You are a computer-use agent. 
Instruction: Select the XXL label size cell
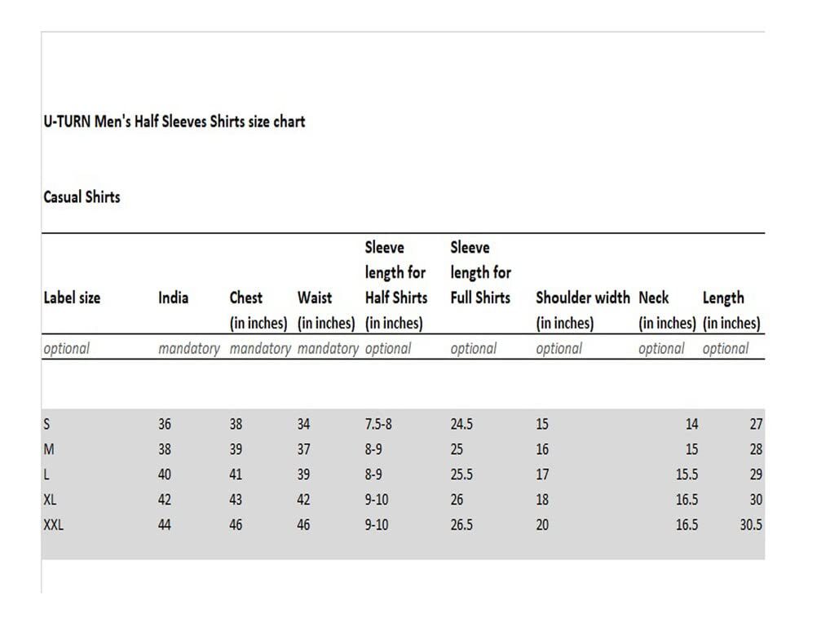pos(53,525)
